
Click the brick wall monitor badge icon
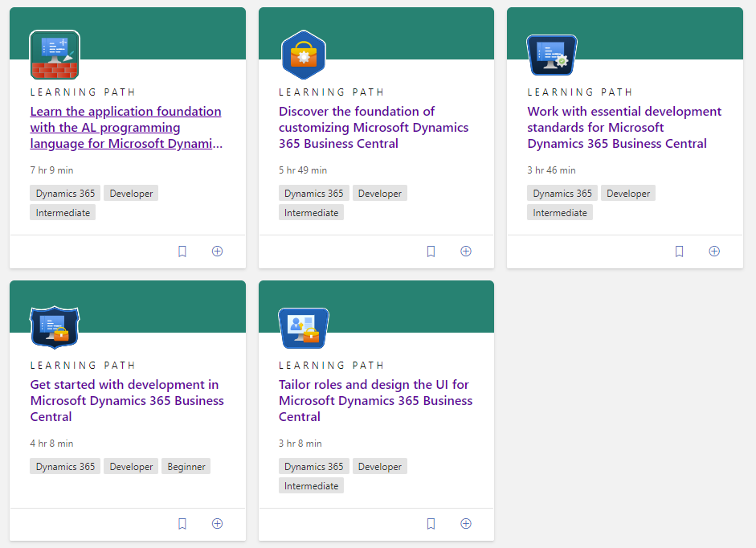click(55, 55)
